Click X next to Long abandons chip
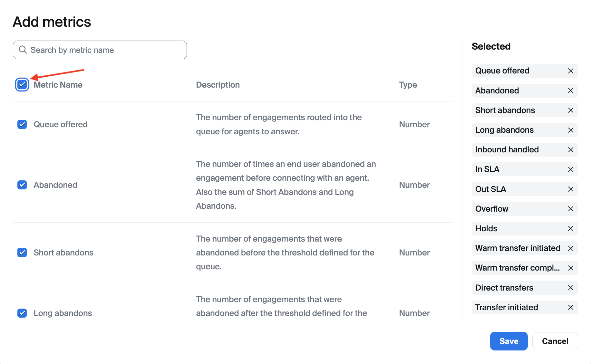591x364 pixels. [570, 130]
